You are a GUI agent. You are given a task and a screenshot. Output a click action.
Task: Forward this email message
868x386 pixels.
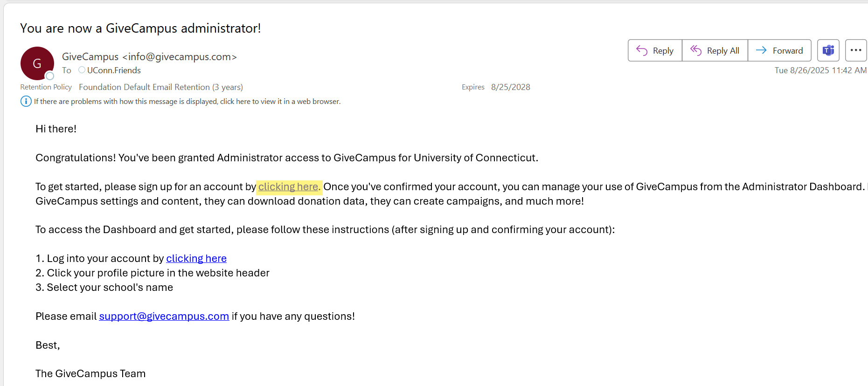tap(779, 51)
